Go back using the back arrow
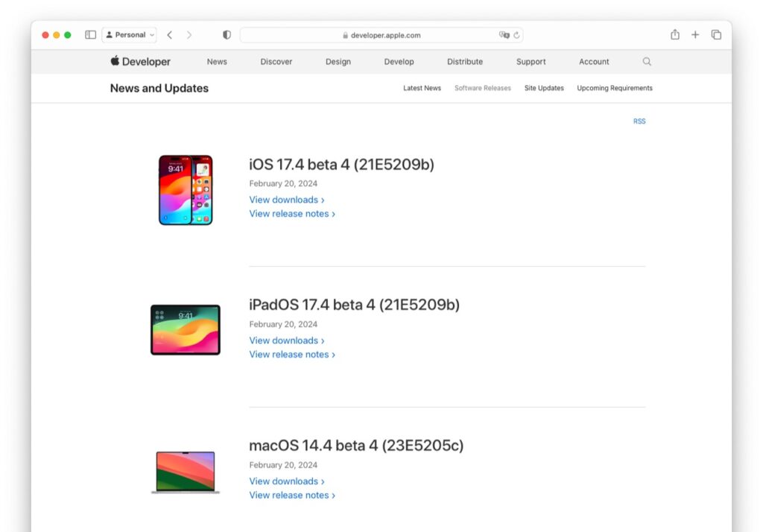The image size is (763, 532). (x=169, y=34)
